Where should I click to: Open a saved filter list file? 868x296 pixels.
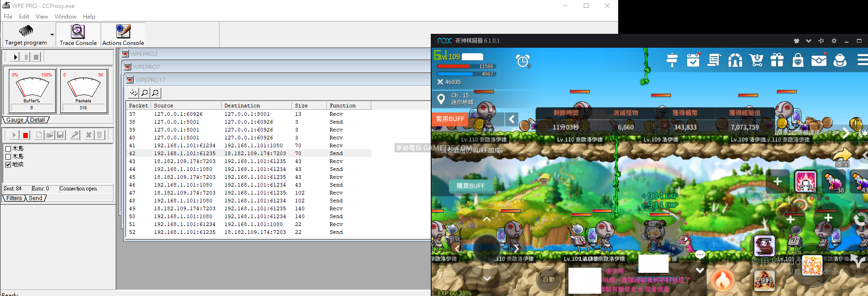coord(50,135)
